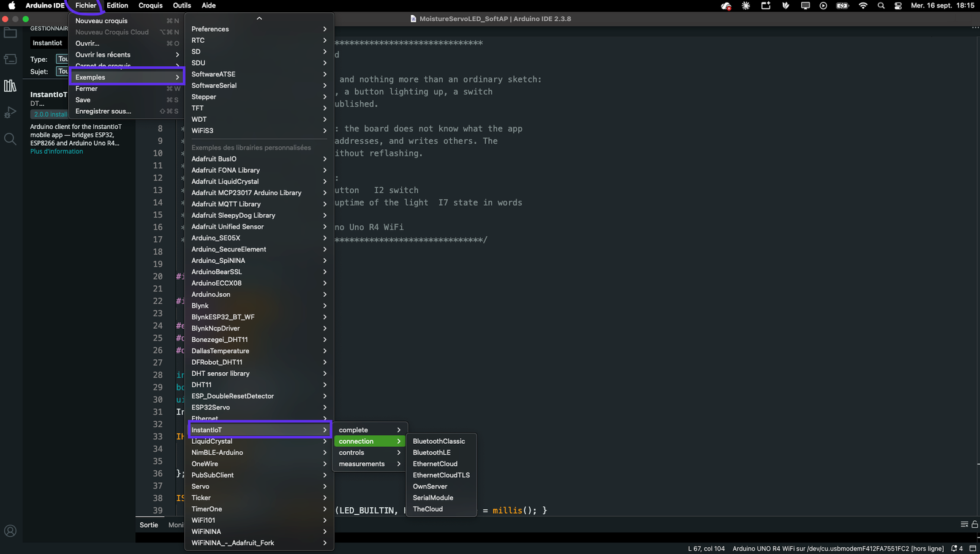Image resolution: width=980 pixels, height=554 pixels.
Task: Open the Sketchbook folder sidebar icon
Action: tap(10, 33)
